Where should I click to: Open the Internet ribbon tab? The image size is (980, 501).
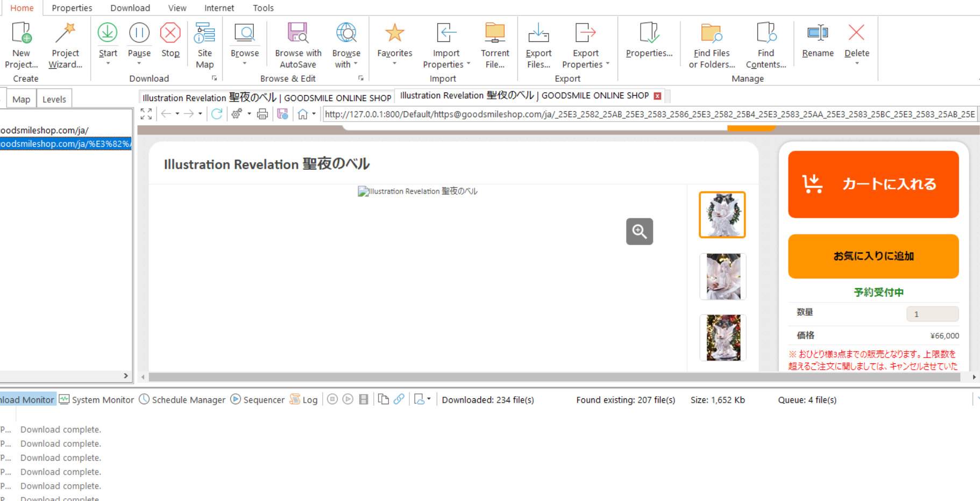219,8
